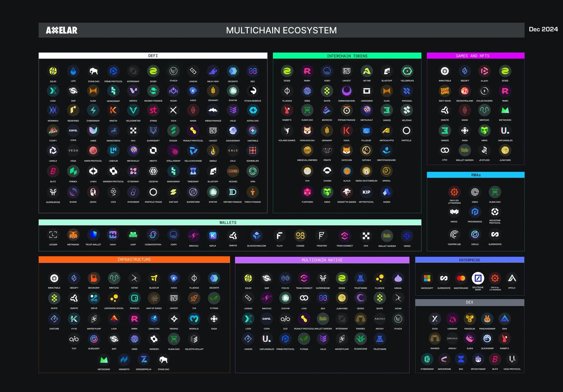
Task: Click the Junkyard icon in Games and NFTs
Action: [x=505, y=151]
